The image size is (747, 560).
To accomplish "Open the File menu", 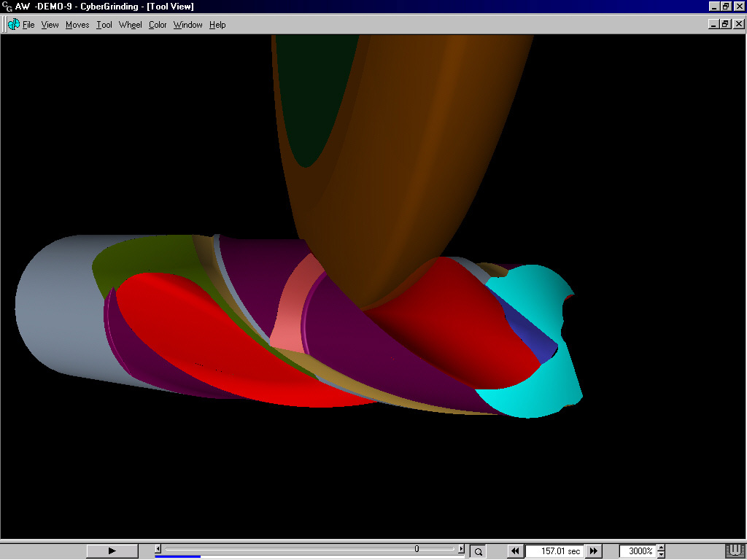I will tap(28, 25).
